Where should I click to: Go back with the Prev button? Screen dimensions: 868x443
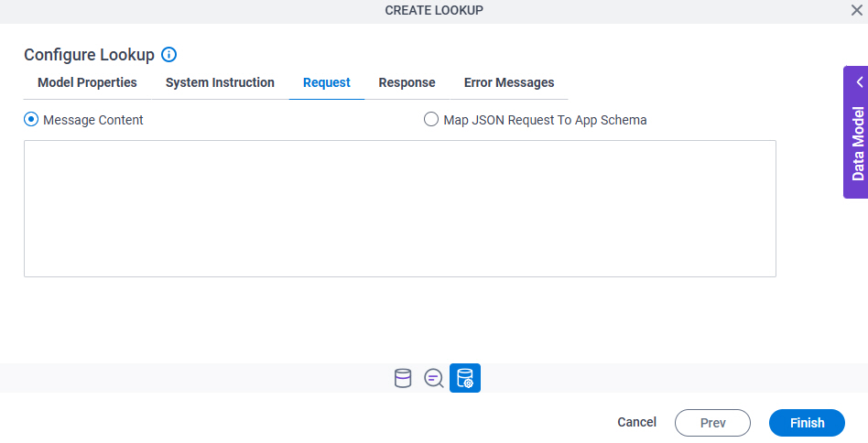[x=712, y=423]
